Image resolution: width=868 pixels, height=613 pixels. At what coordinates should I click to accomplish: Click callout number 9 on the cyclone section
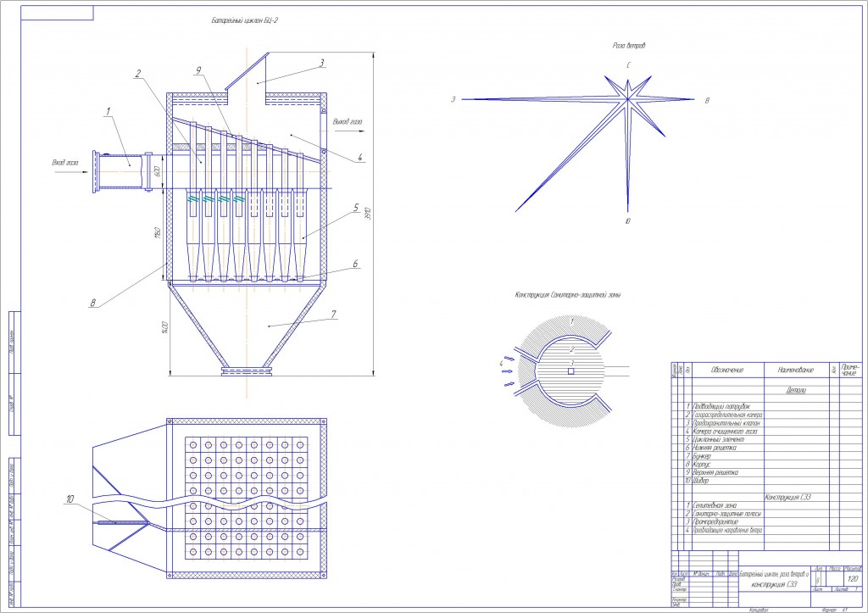coord(198,70)
